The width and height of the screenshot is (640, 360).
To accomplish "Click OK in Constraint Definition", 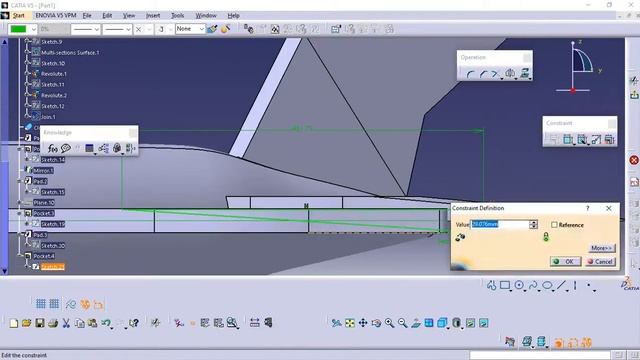I will [x=566, y=262].
